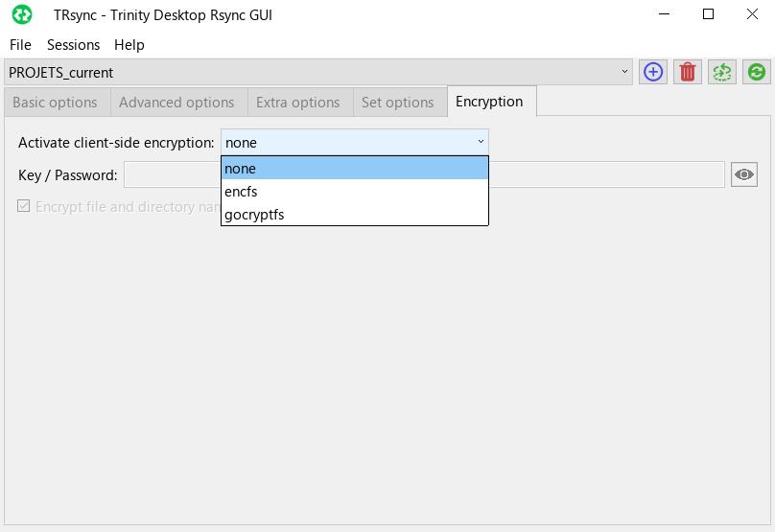The height and width of the screenshot is (532, 775).
Task: Delete session using red trash icon
Action: pos(688,72)
